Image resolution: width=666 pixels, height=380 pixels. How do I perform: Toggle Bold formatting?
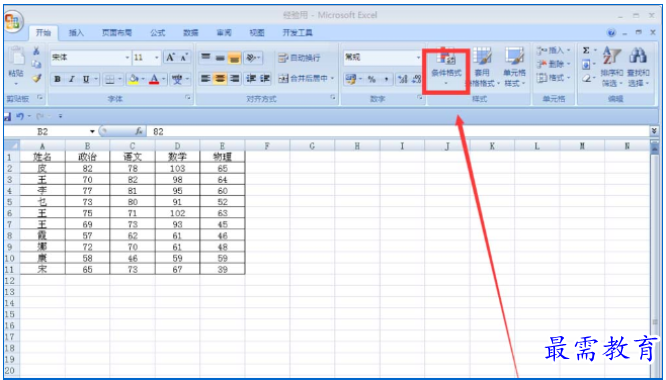coord(57,79)
